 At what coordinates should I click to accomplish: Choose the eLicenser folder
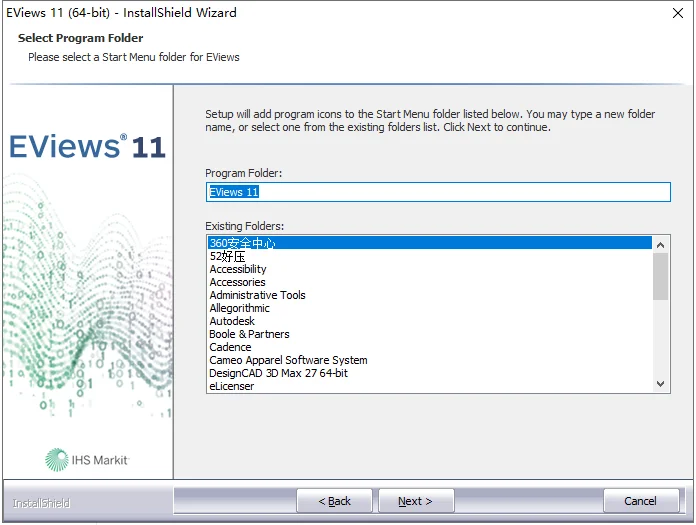pyautogui.click(x=231, y=386)
